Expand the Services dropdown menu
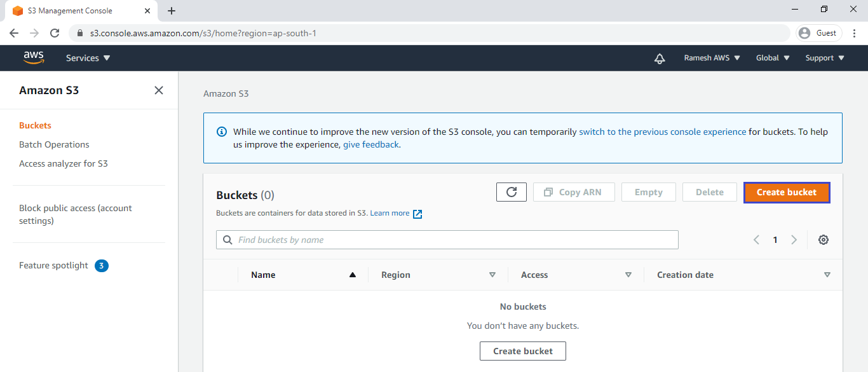Viewport: 868px width, 372px height. 88,58
